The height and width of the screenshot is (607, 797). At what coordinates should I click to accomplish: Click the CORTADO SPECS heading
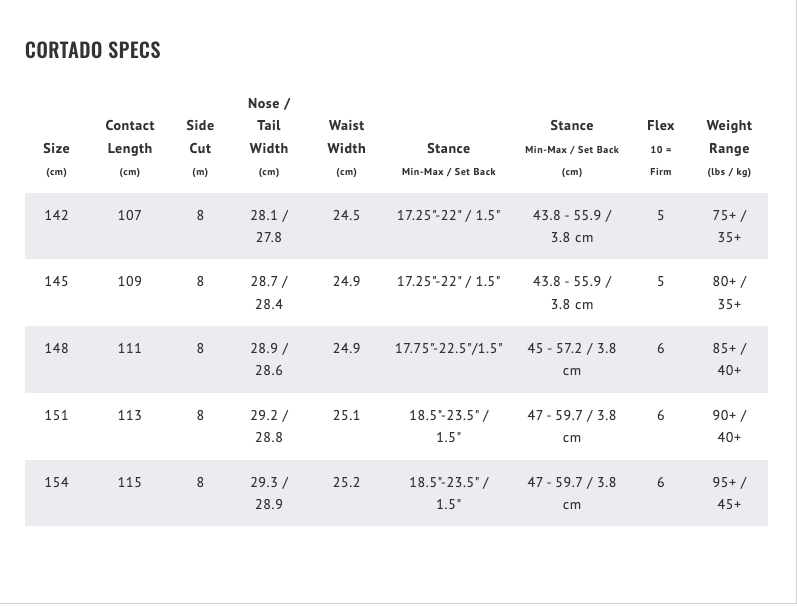(93, 50)
